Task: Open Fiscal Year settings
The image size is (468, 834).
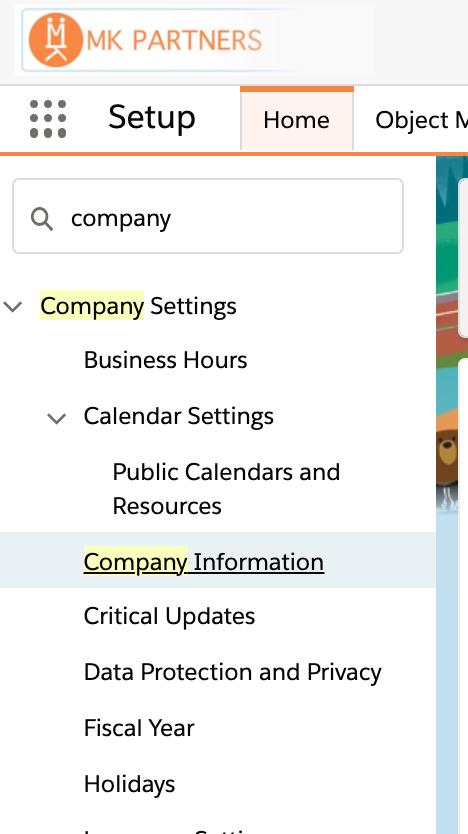Action: (x=139, y=728)
